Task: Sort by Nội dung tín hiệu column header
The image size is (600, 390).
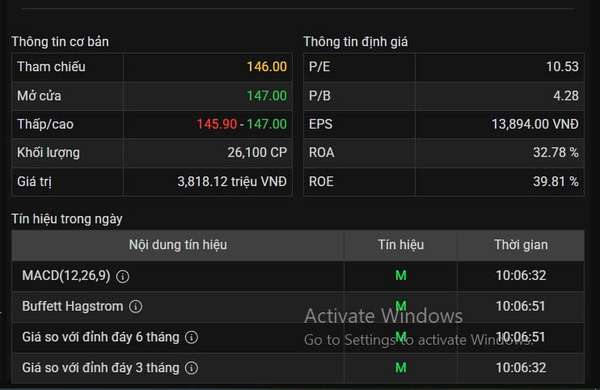Action: pos(178,245)
